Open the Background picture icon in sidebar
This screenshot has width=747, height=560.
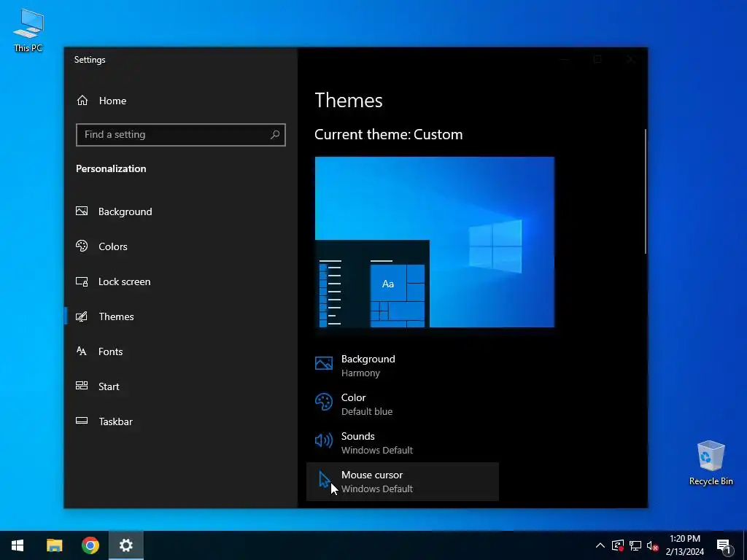point(82,211)
